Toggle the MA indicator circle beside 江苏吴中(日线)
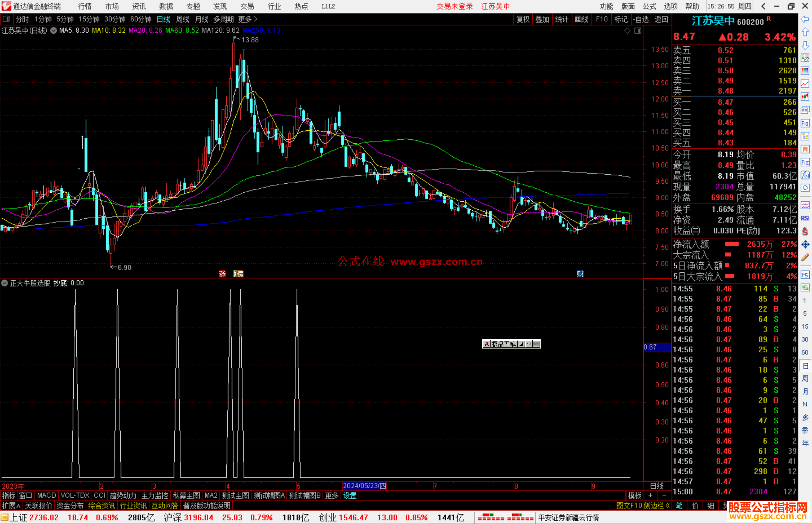The height and width of the screenshot is (524, 812). [54, 30]
